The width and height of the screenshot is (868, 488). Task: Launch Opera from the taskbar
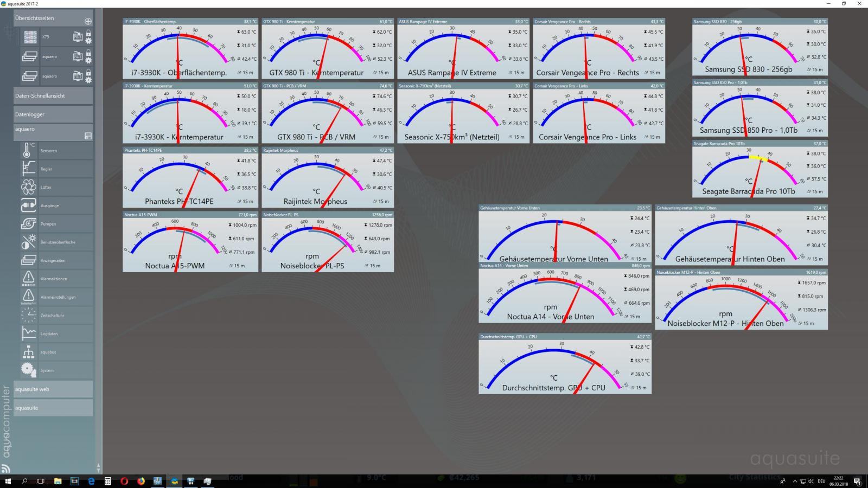124,481
